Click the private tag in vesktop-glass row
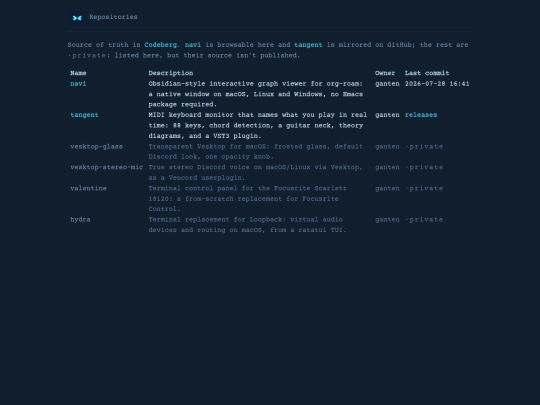The width and height of the screenshot is (540, 405). tap(424, 147)
